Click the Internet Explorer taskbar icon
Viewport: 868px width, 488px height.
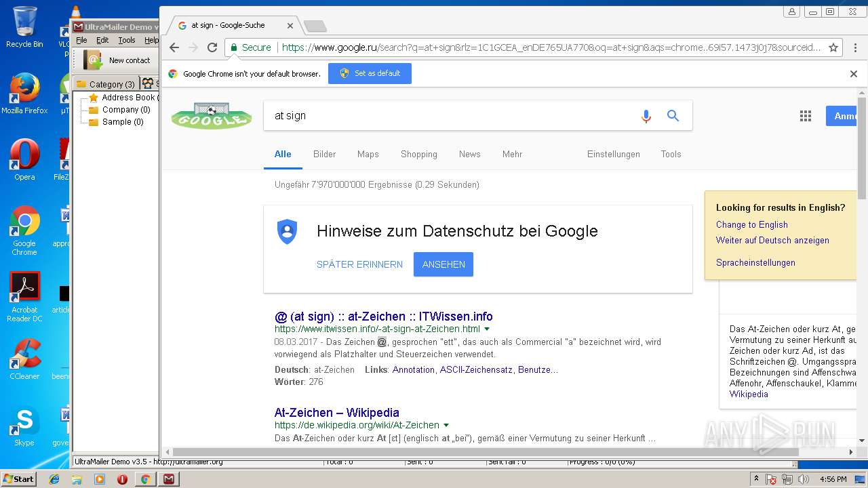pyautogui.click(x=54, y=479)
